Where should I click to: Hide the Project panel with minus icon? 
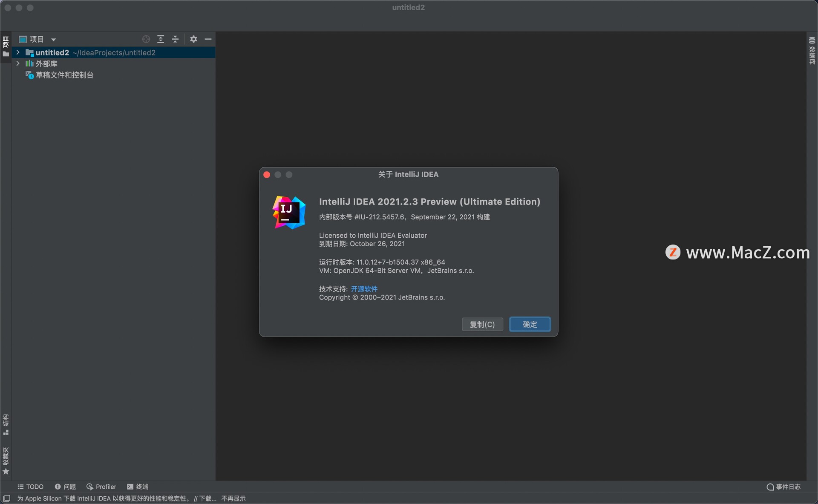tap(208, 39)
